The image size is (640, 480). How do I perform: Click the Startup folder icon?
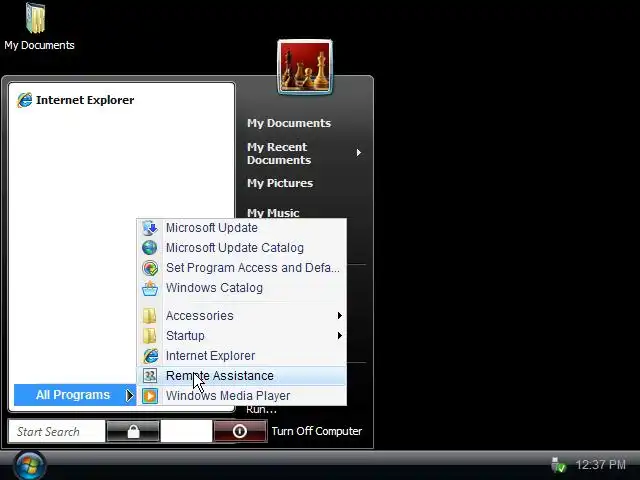(x=150, y=336)
